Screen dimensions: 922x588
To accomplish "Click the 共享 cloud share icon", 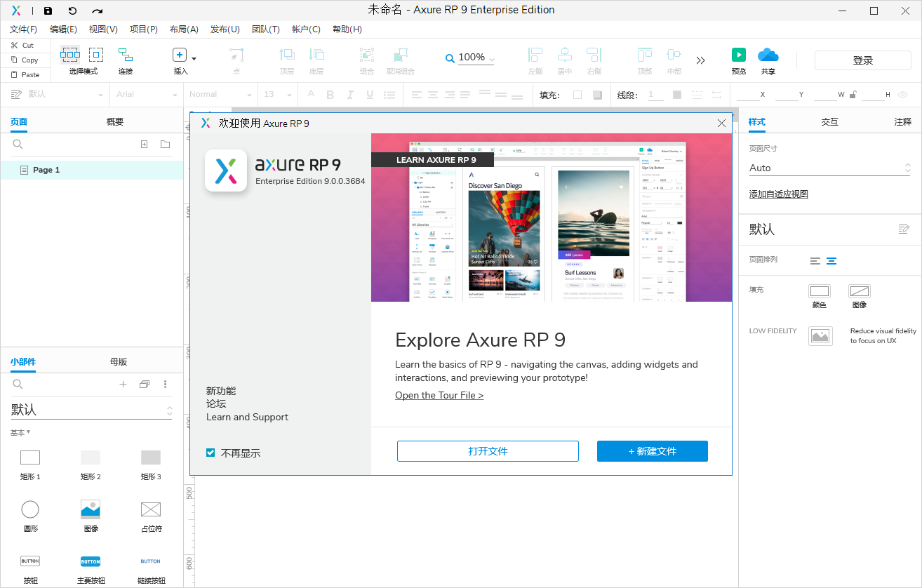I will coord(768,55).
